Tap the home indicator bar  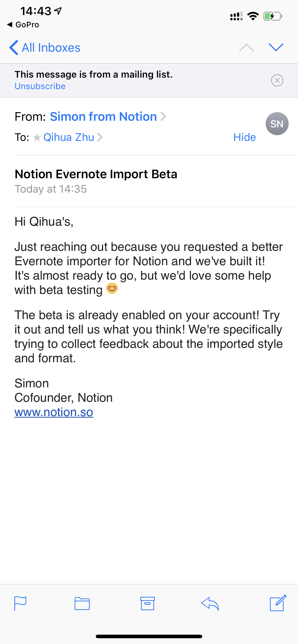149,636
